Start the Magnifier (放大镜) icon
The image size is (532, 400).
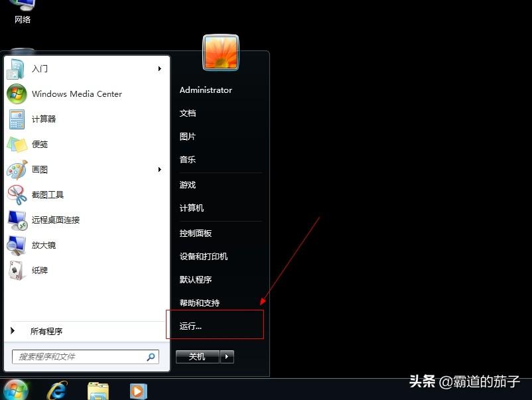17,245
